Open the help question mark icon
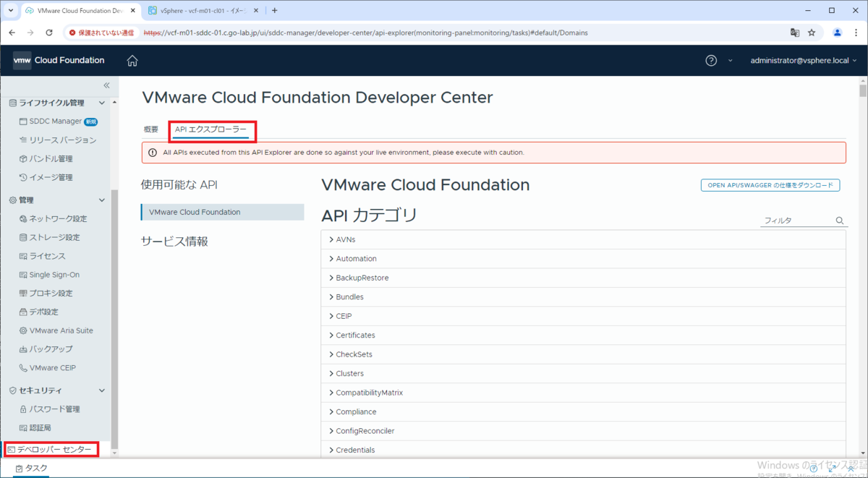 click(711, 61)
